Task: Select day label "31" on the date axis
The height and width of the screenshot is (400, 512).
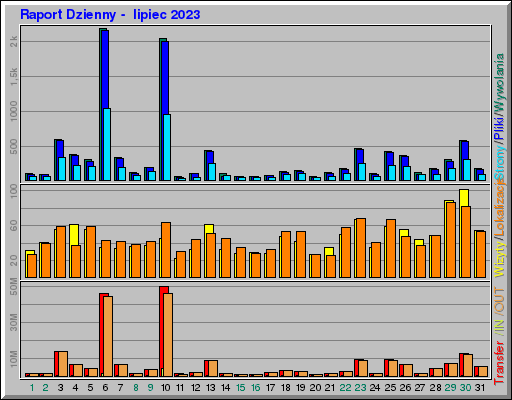Action: point(480,388)
